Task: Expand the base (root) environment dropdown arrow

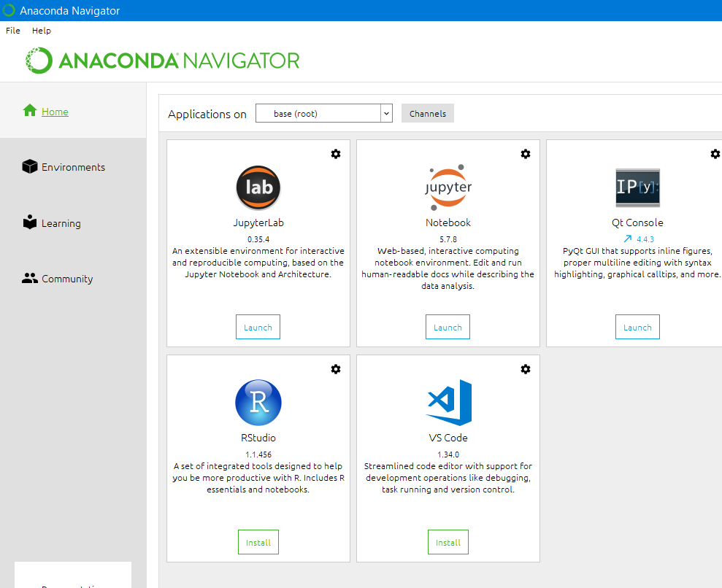Action: point(386,113)
